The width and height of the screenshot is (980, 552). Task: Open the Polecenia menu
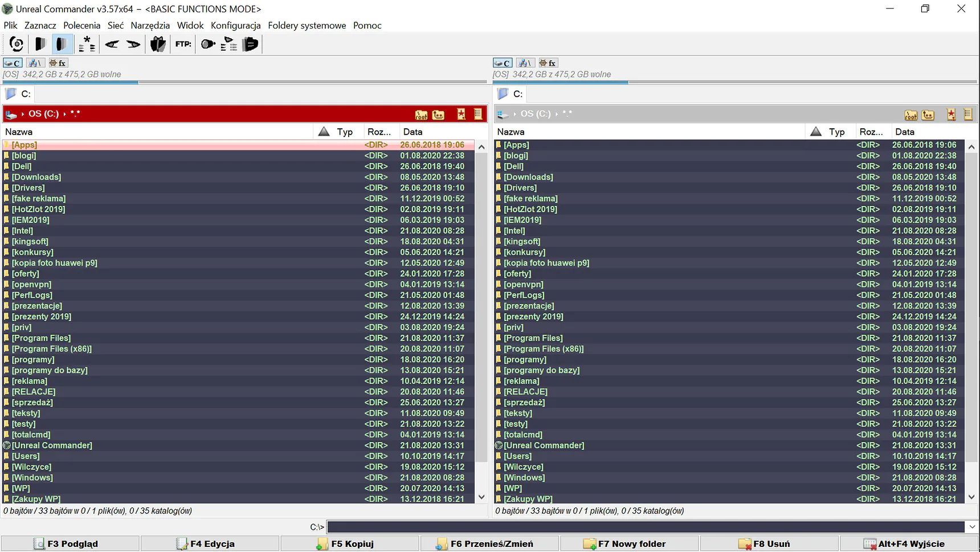click(81, 25)
